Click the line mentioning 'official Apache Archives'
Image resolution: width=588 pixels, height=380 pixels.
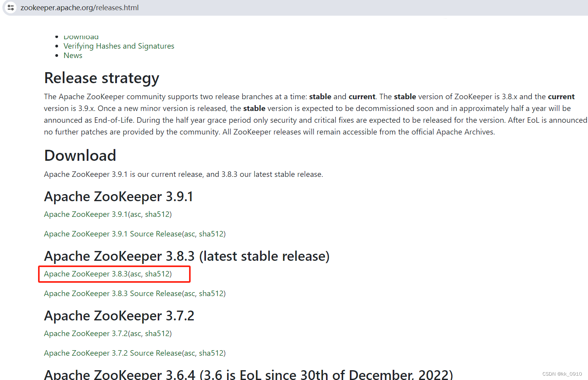click(269, 132)
